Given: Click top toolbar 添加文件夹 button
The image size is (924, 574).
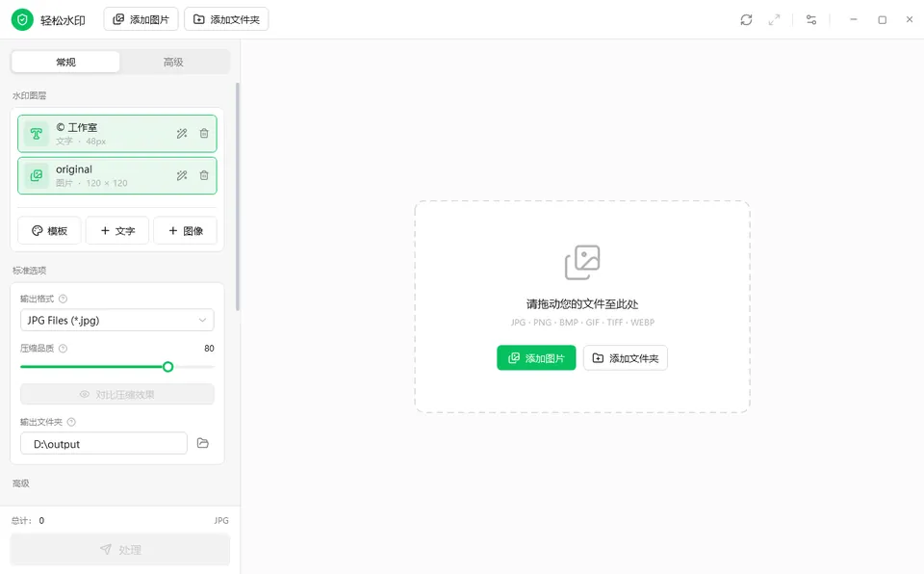Looking at the screenshot, I should 226,19.
